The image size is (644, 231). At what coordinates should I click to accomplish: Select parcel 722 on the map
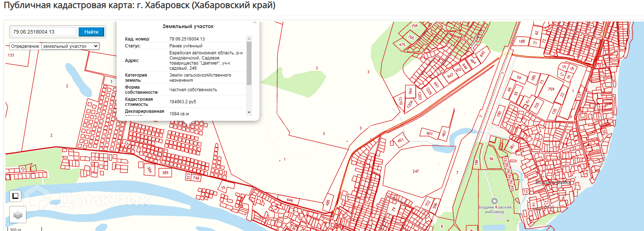(428, 204)
